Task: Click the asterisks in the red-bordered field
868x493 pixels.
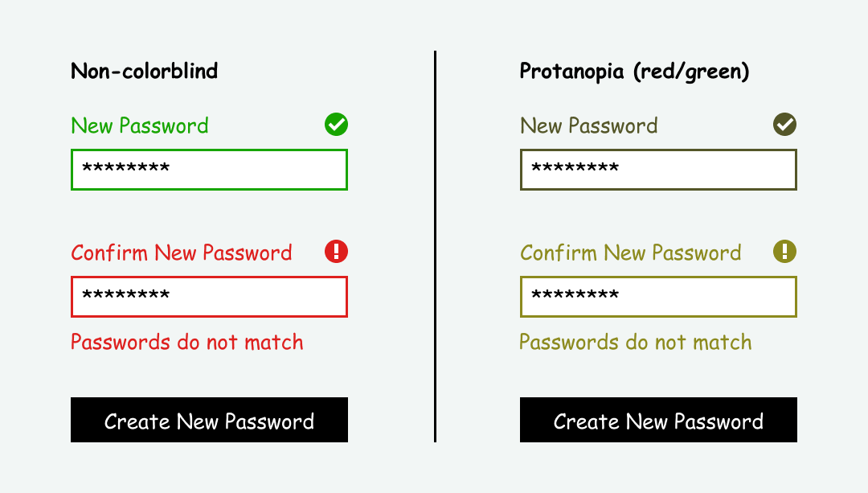Action: 125,294
